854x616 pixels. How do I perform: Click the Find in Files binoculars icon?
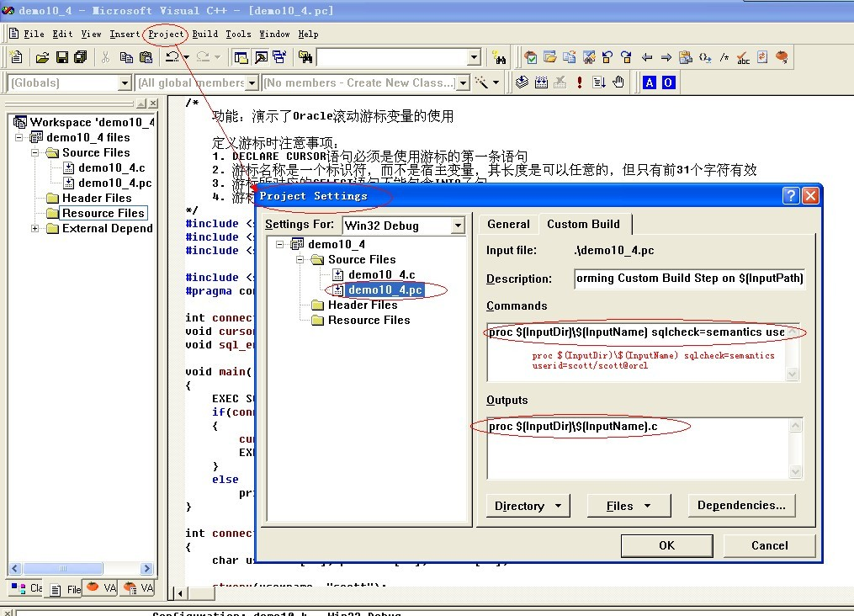pyautogui.click(x=305, y=56)
